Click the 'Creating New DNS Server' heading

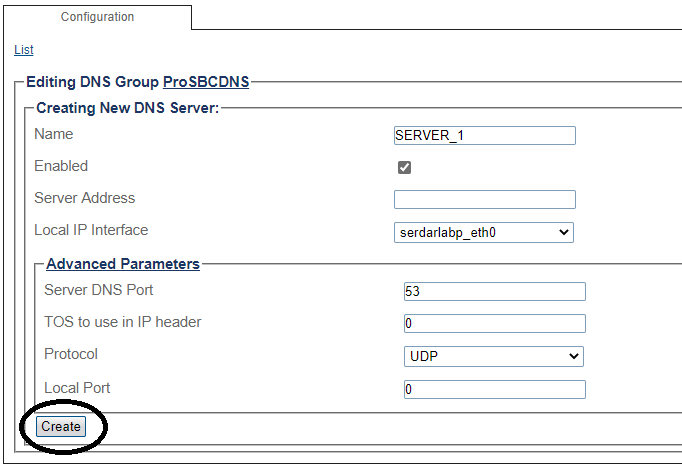127,107
